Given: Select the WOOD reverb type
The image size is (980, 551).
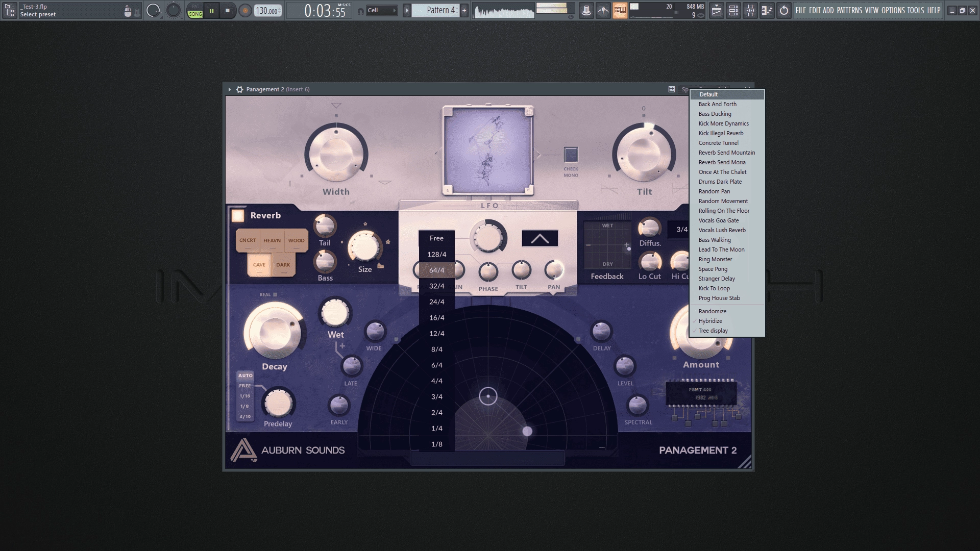Looking at the screenshot, I should pyautogui.click(x=296, y=240).
